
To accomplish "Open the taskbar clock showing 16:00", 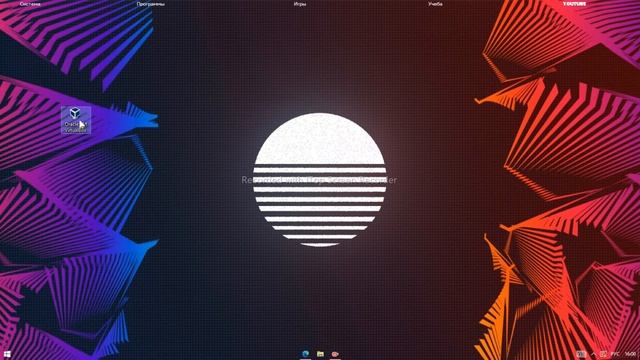I will point(631,354).
